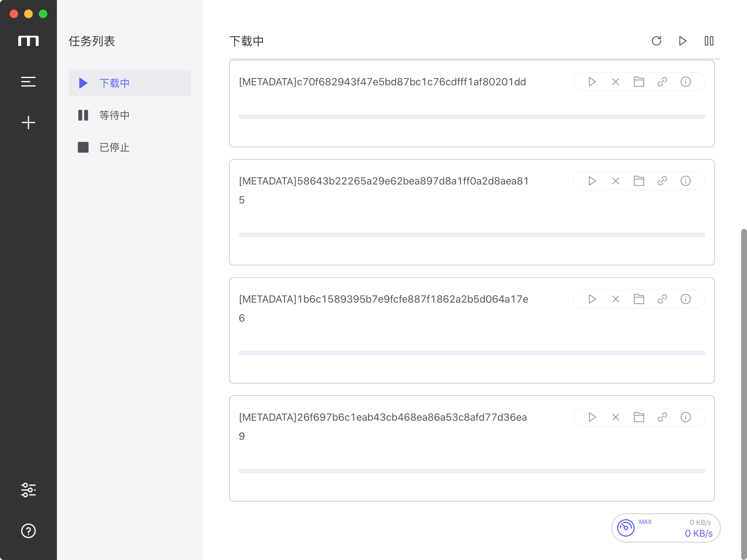Click progress bar of c70f682943f4 task

(472, 117)
